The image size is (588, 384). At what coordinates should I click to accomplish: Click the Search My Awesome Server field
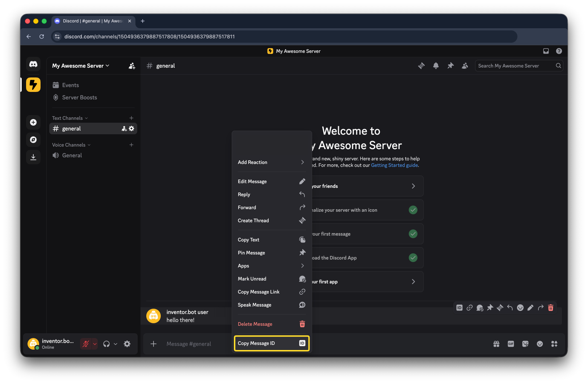pos(519,66)
